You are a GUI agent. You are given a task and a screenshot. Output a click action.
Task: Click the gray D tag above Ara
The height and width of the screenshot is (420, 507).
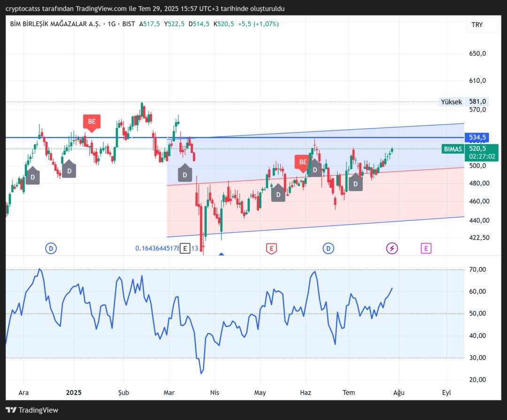point(33,176)
